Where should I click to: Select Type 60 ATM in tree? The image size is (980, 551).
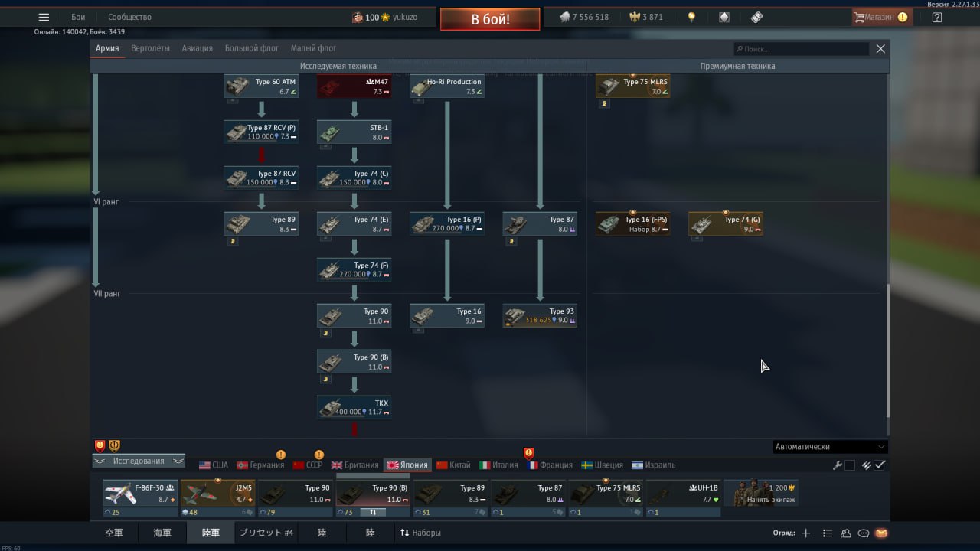point(261,86)
